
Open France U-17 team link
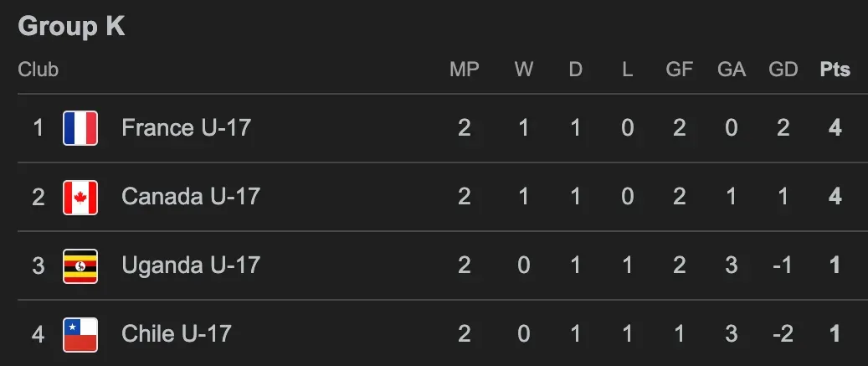pos(186,128)
